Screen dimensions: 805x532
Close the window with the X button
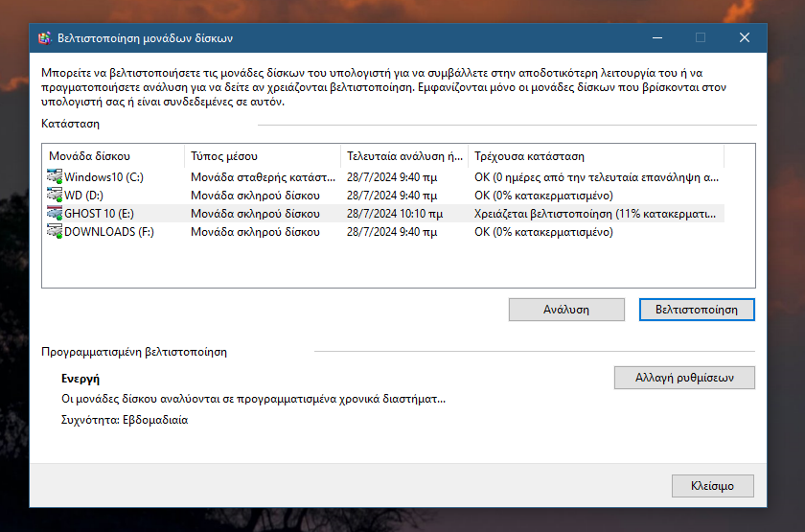tap(745, 38)
